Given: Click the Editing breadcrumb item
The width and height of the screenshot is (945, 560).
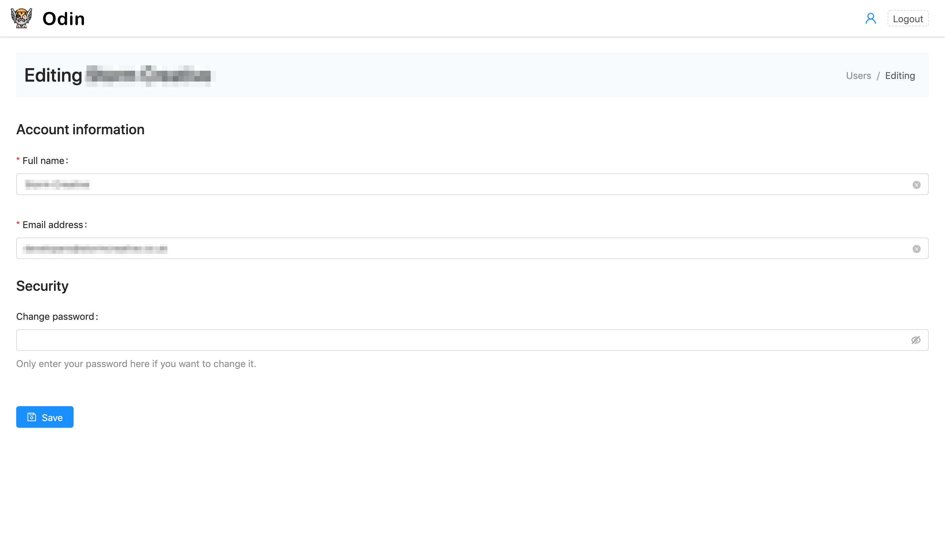Looking at the screenshot, I should click(900, 76).
